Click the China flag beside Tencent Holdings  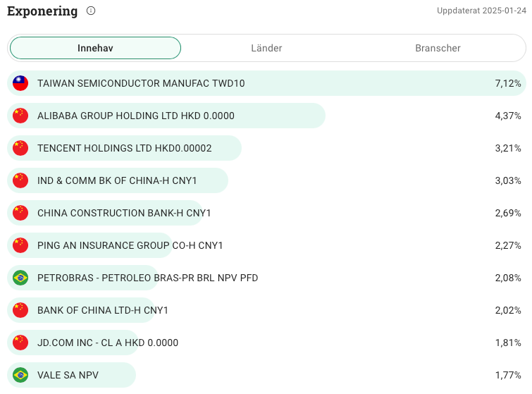pos(20,148)
